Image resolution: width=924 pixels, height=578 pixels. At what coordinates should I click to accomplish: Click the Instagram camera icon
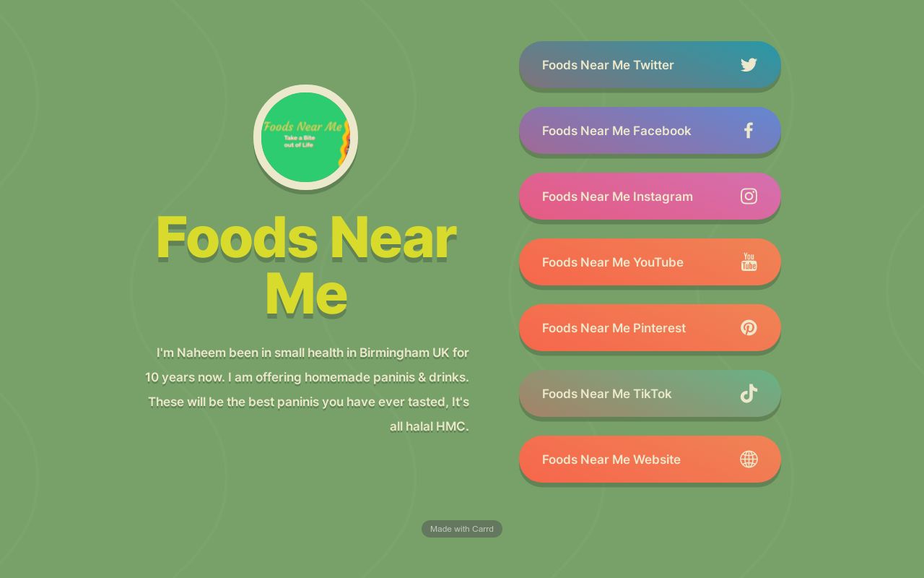click(749, 196)
